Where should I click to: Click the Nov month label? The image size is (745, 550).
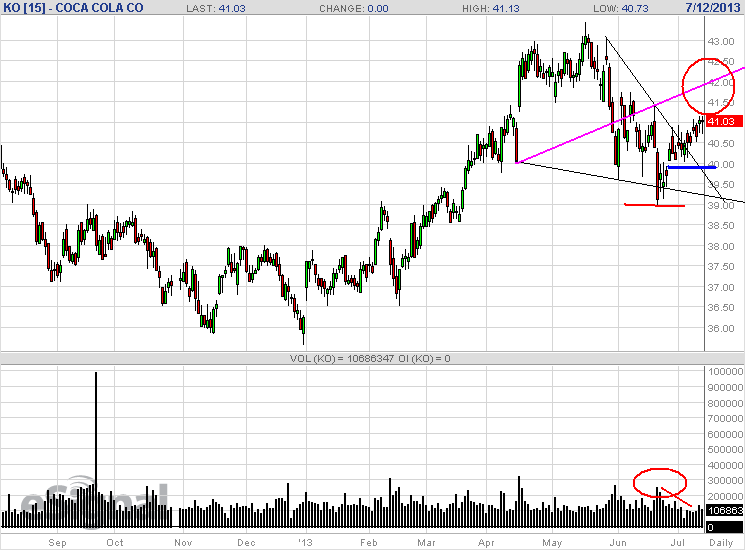(183, 542)
